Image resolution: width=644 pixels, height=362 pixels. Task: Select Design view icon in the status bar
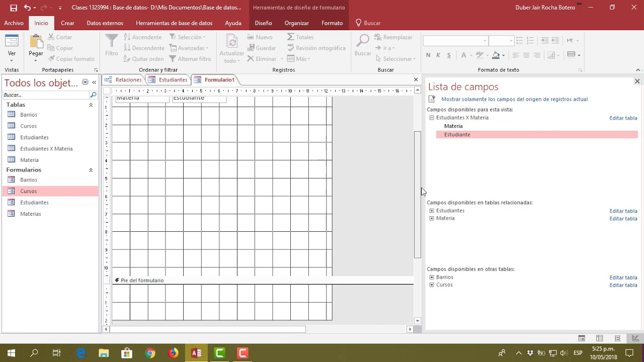[635, 338]
